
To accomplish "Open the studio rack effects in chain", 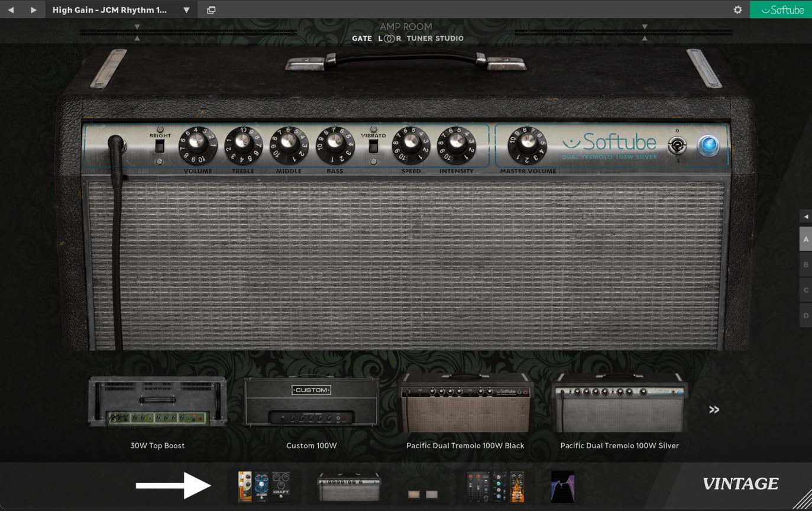I will tap(496, 486).
